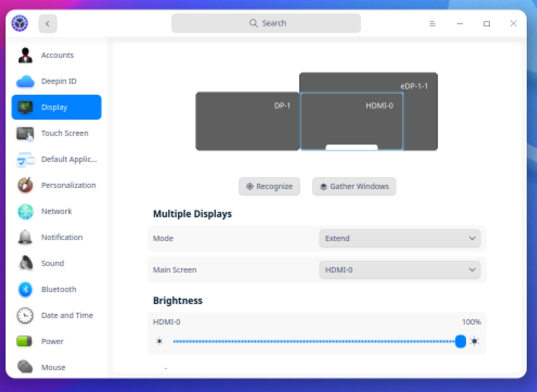
Task: Open the Deepin ID settings
Action: click(56, 81)
